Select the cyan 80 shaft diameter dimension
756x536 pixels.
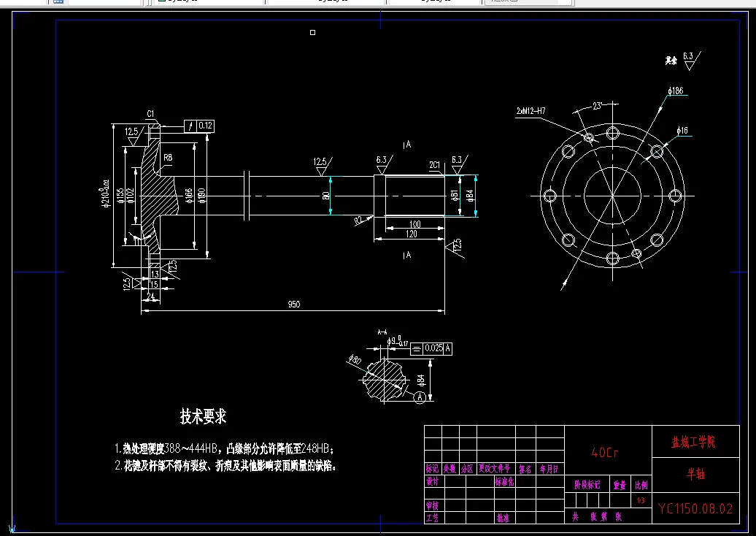(x=326, y=196)
